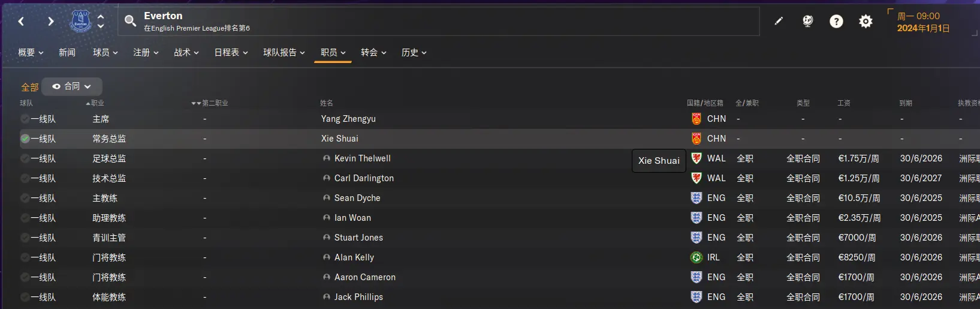Sort by the 球队 column header
This screenshot has width=980, height=309.
26,103
